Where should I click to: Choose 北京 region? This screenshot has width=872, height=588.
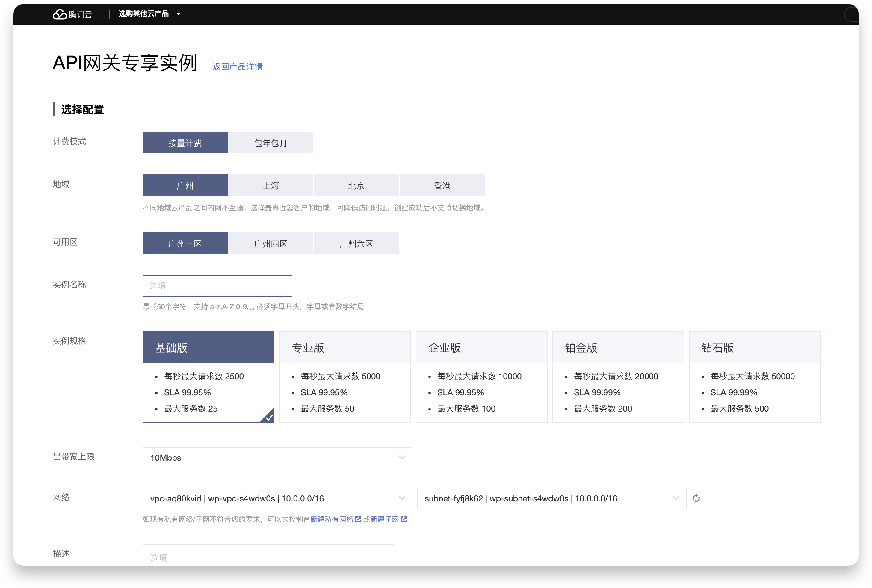(x=356, y=185)
